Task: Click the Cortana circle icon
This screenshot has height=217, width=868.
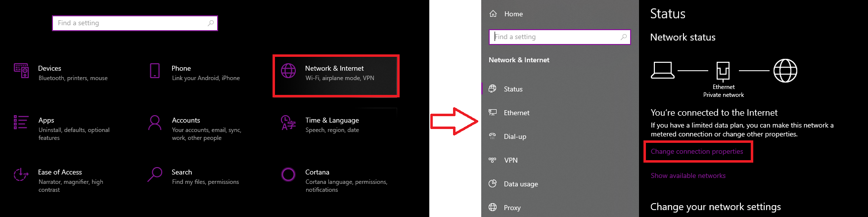Action: point(288,174)
